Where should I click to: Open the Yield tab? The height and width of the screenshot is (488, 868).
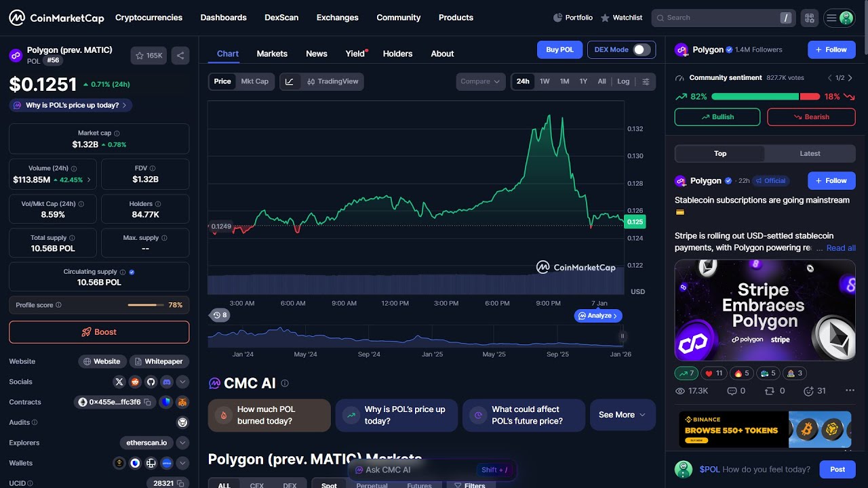pos(355,54)
